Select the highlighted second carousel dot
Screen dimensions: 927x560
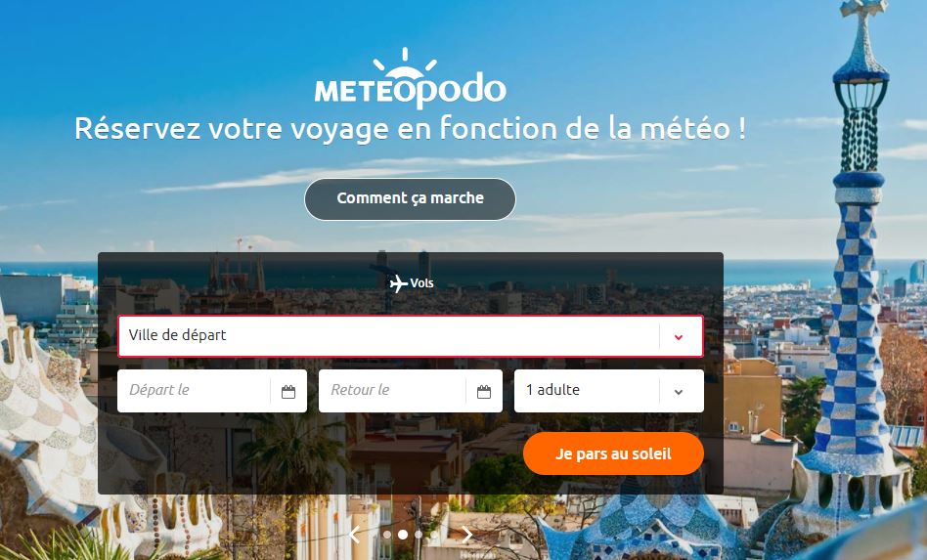403,535
